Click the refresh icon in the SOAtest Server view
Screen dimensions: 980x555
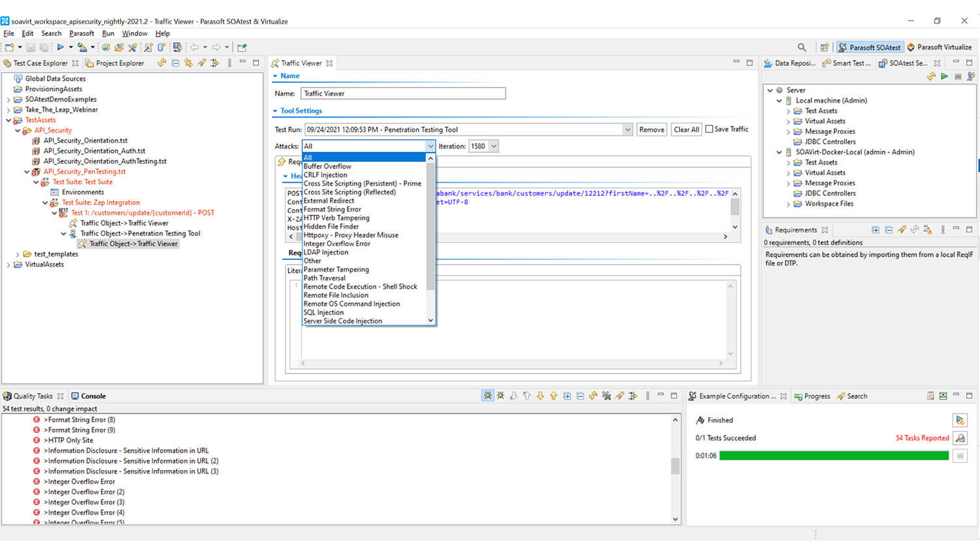(931, 76)
